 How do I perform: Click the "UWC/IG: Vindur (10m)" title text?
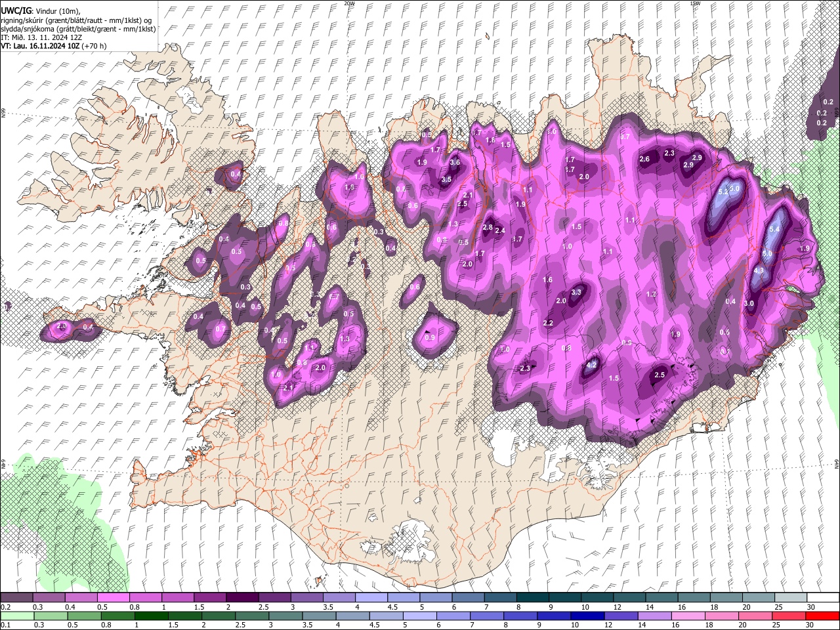(40, 10)
